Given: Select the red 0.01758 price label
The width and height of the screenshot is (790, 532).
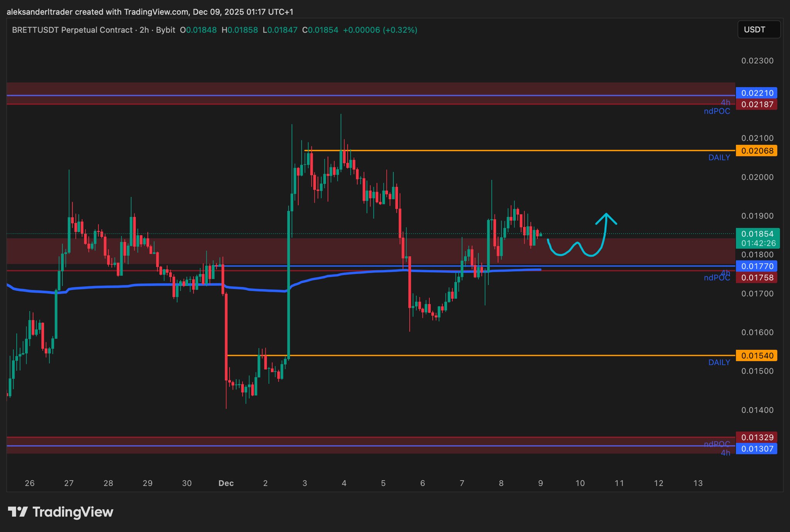Looking at the screenshot, I should pos(756,278).
